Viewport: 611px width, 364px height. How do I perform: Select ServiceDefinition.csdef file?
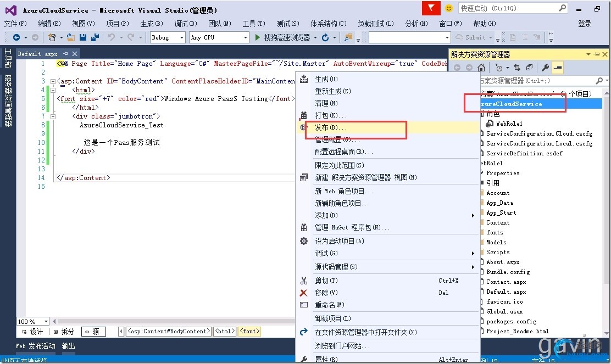tap(524, 153)
